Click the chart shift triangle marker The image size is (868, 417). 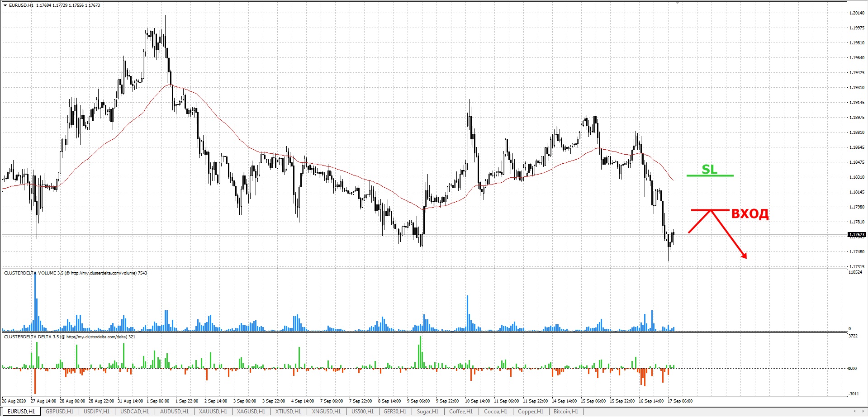(677, 3)
